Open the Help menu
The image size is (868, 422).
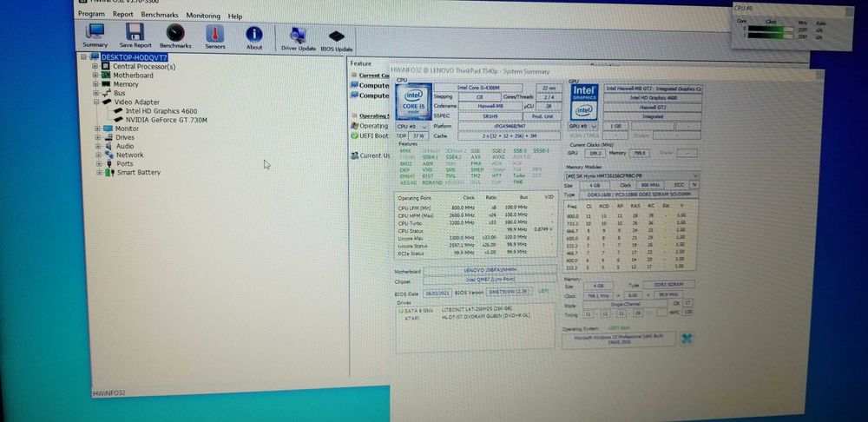(x=235, y=16)
